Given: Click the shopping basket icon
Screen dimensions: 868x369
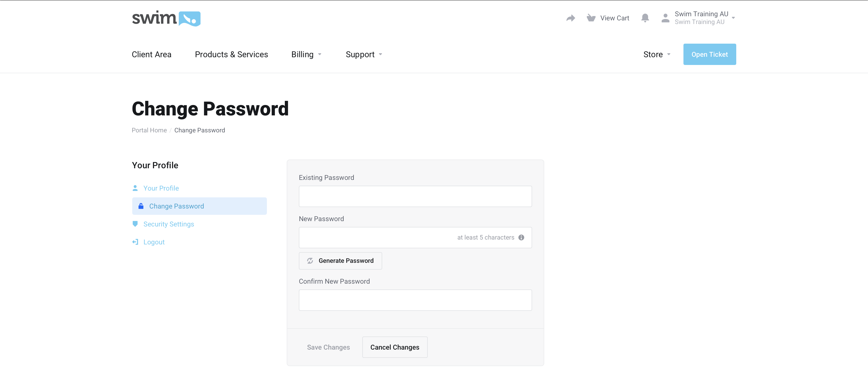Looking at the screenshot, I should (591, 18).
